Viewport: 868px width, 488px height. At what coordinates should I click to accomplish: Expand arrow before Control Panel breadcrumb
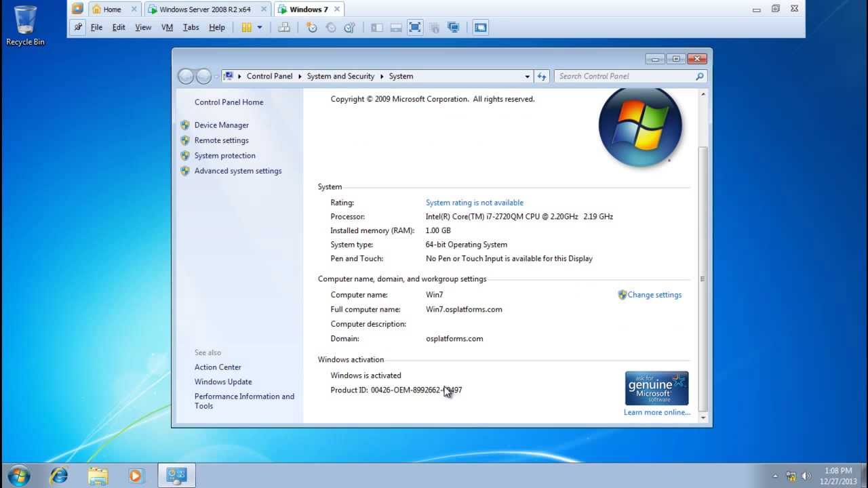pos(239,76)
